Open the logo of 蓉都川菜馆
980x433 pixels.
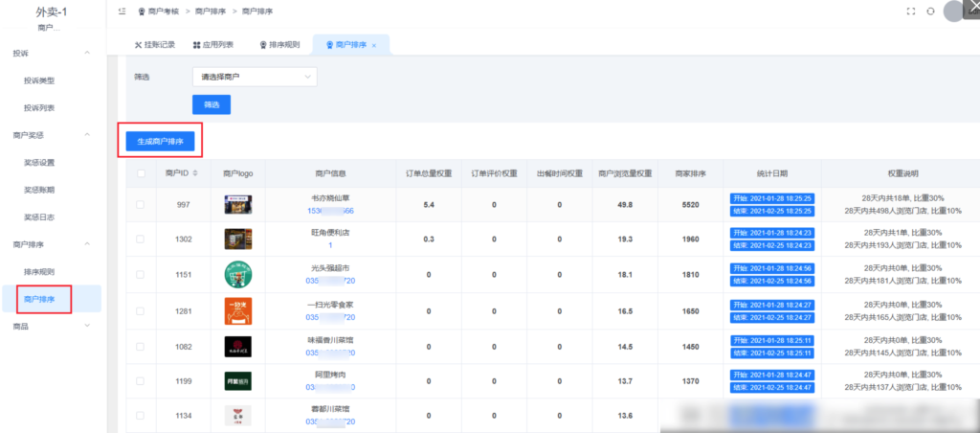point(238,416)
